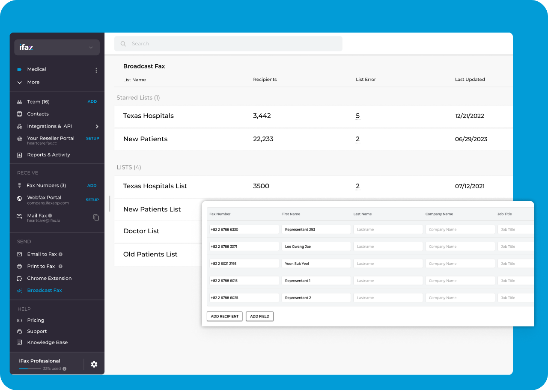This screenshot has width=548, height=392.
Task: Open Reports & Activity
Action: [19, 154]
